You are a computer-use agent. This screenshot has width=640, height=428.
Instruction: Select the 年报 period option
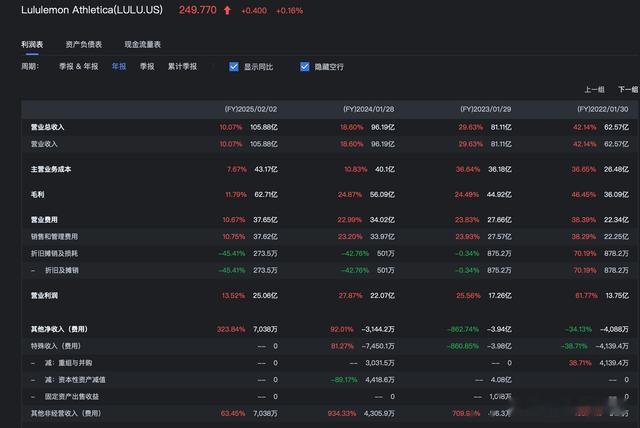(x=119, y=67)
